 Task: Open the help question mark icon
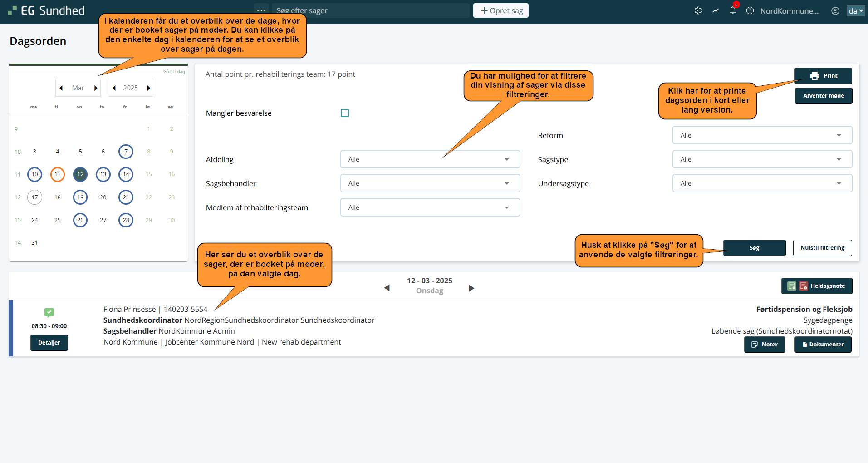click(750, 10)
